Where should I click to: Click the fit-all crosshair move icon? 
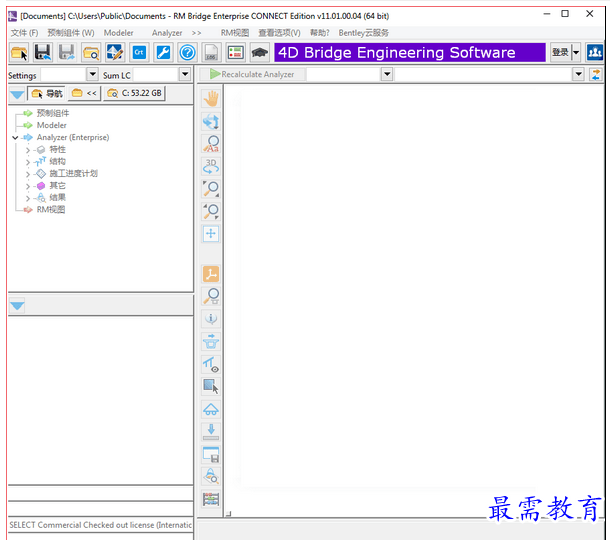[211, 234]
